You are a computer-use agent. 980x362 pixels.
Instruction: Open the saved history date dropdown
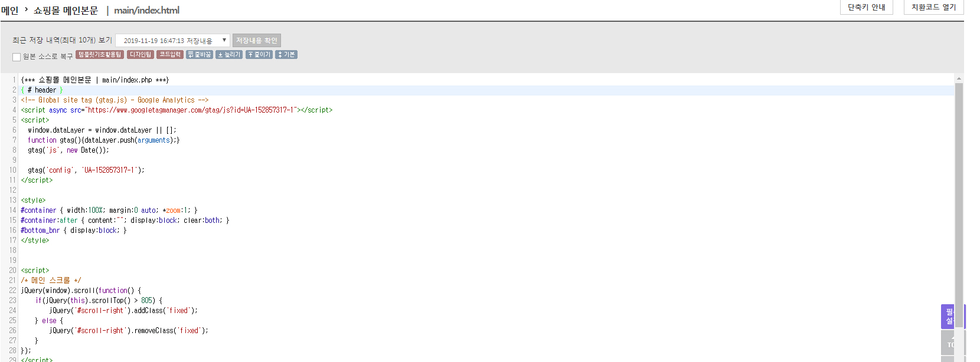(x=172, y=41)
